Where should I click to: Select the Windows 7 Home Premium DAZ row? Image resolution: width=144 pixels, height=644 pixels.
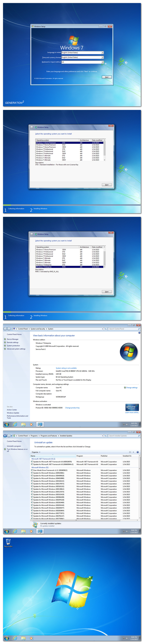70,145
